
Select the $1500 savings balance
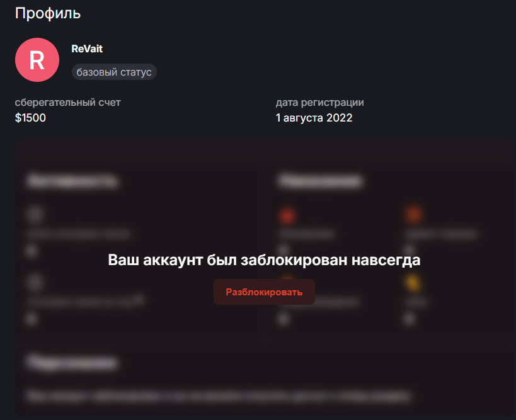30,118
